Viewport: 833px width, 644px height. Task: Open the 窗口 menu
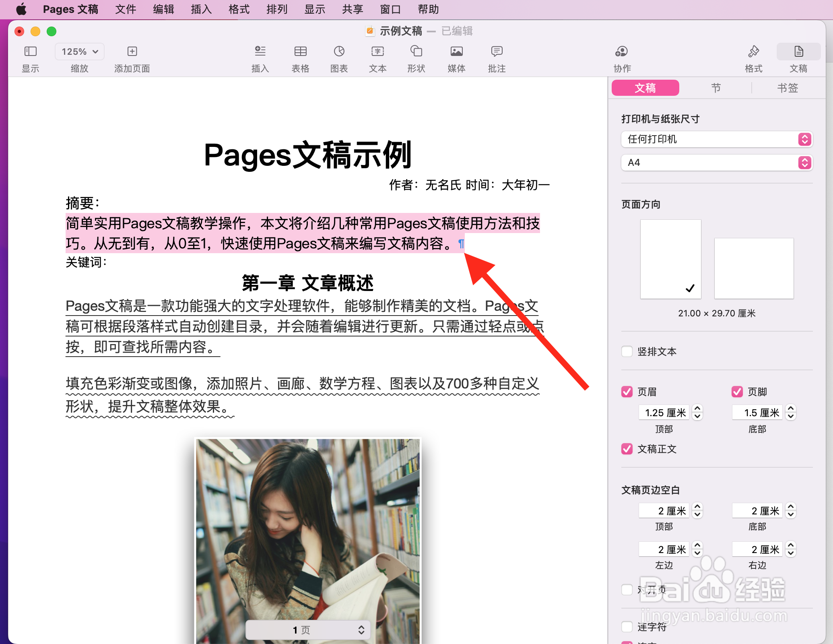coord(390,9)
